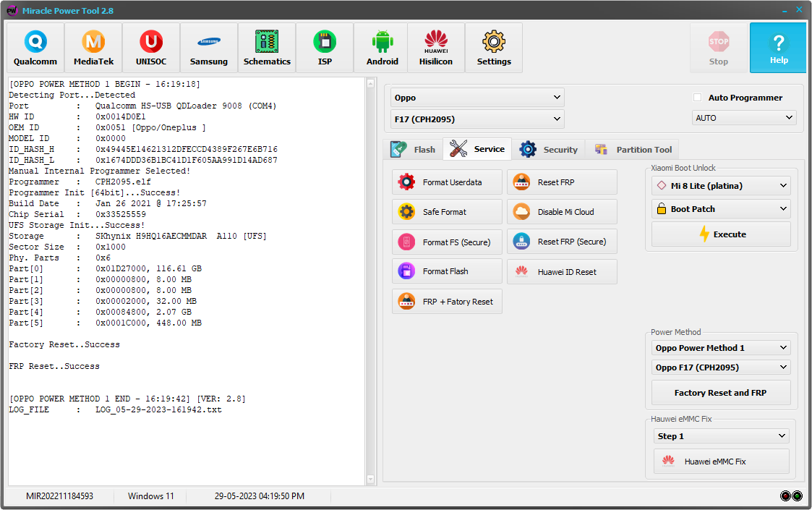The width and height of the screenshot is (812, 510).
Task: Open the Oppo brand dropdown
Action: coord(477,98)
